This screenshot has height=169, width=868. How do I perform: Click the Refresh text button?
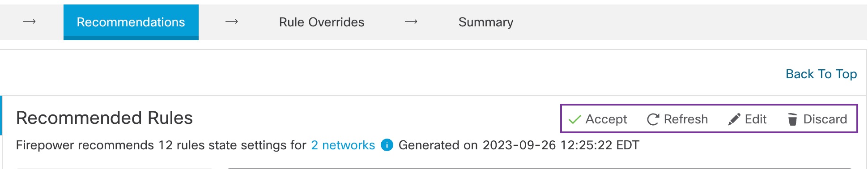pos(686,119)
